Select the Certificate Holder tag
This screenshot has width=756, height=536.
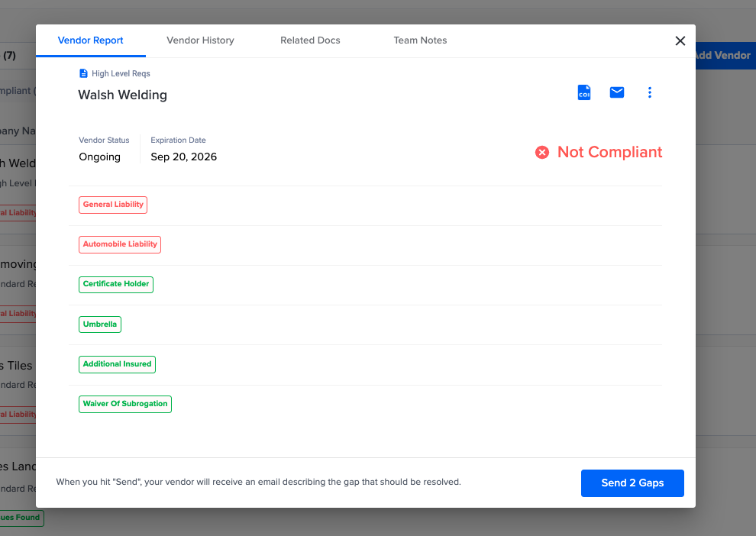point(116,284)
